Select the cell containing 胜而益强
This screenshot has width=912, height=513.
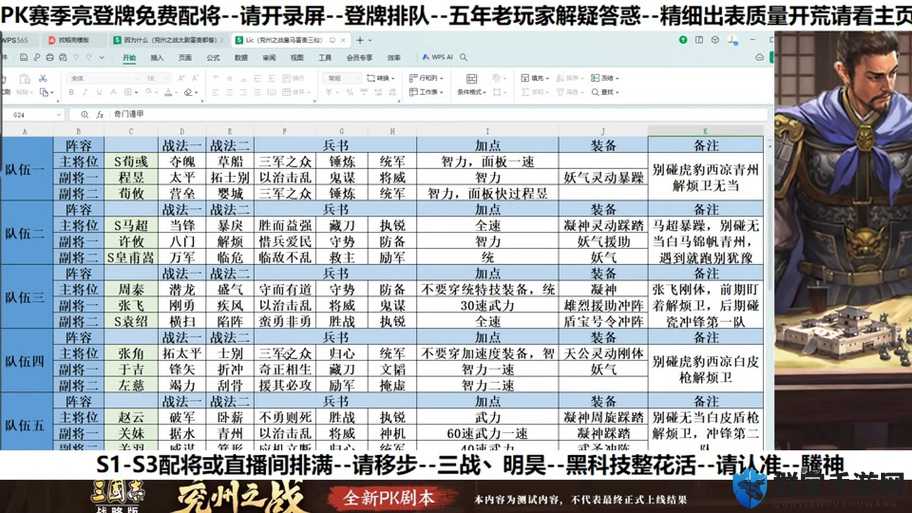[285, 225]
